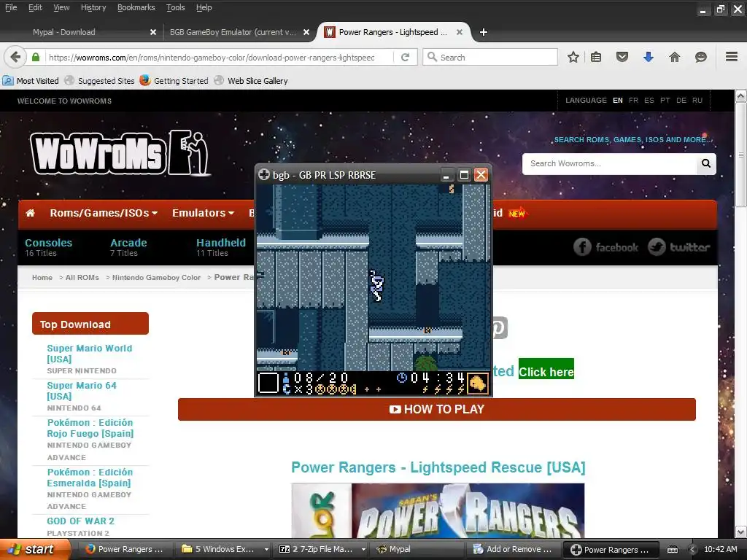Open Super Mario 64 [USA] link
Image resolution: width=747 pixels, height=560 pixels.
pos(82,391)
